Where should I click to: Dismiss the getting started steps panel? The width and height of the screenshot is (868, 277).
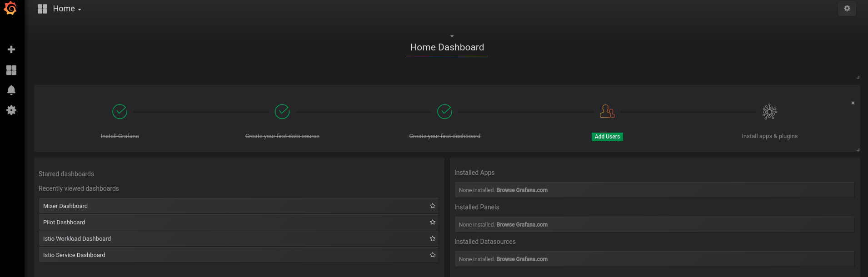(853, 103)
